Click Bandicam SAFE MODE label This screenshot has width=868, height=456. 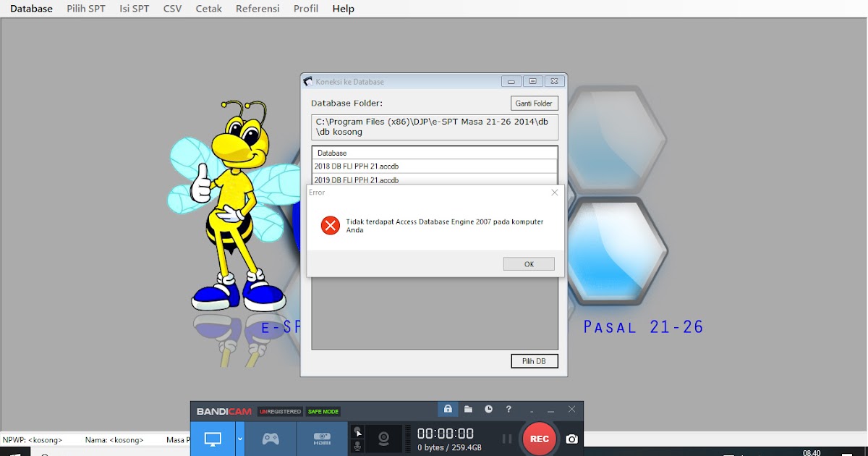coord(323,411)
